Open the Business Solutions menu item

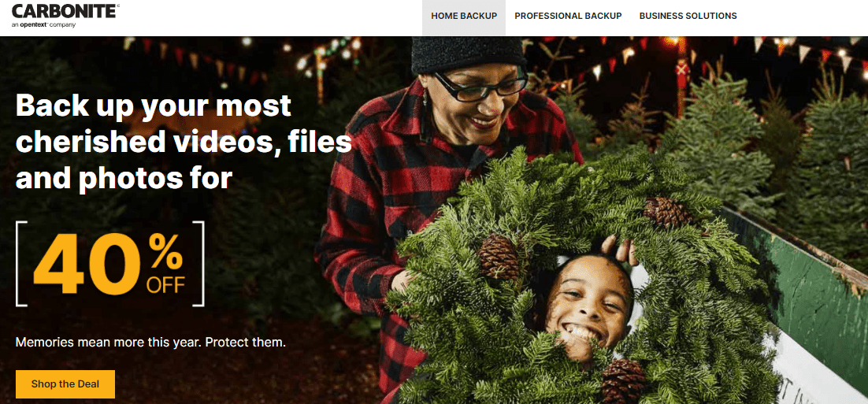click(x=688, y=16)
